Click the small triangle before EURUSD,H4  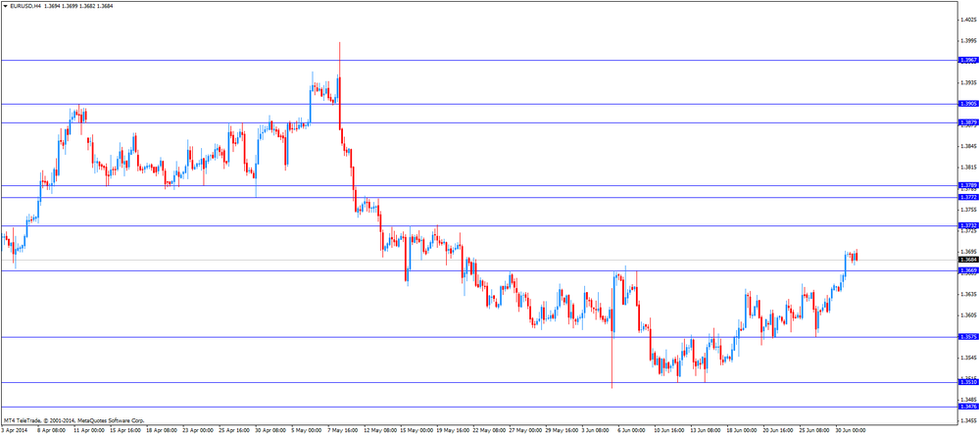pyautogui.click(x=5, y=5)
